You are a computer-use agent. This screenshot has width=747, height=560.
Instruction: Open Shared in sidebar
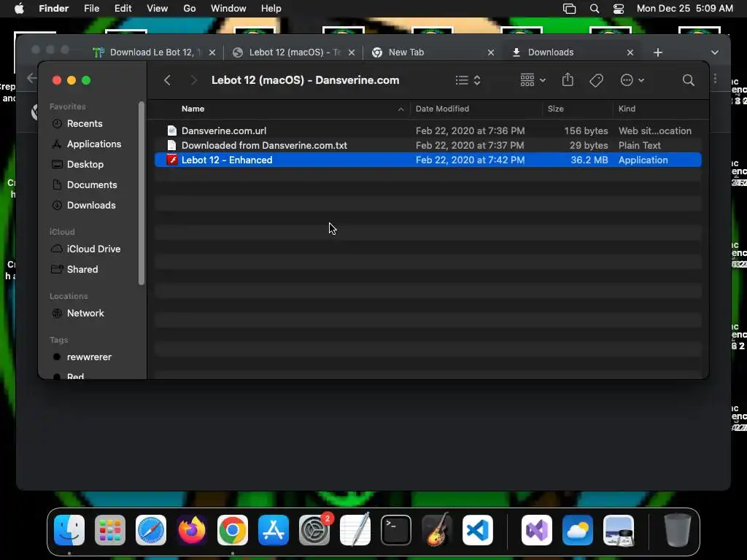75,270
